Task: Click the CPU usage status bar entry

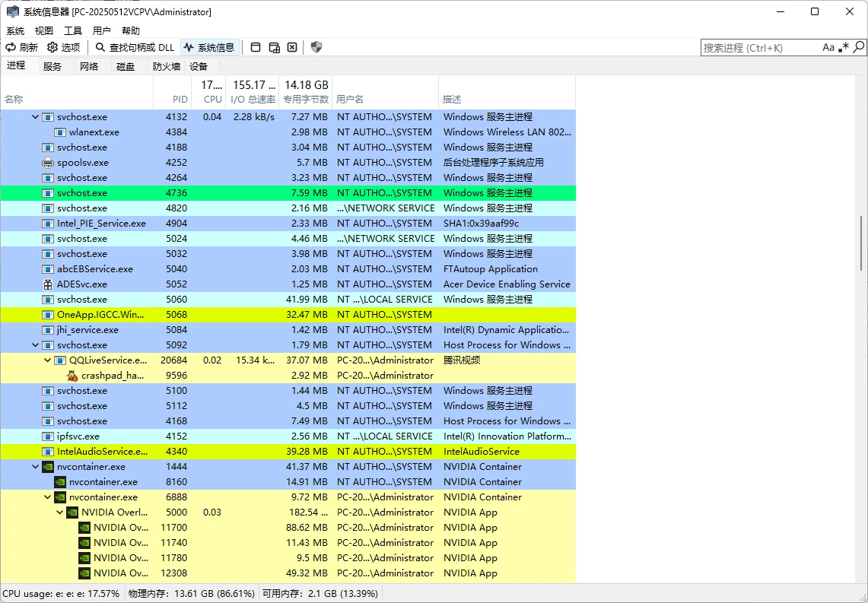Action: point(61,594)
